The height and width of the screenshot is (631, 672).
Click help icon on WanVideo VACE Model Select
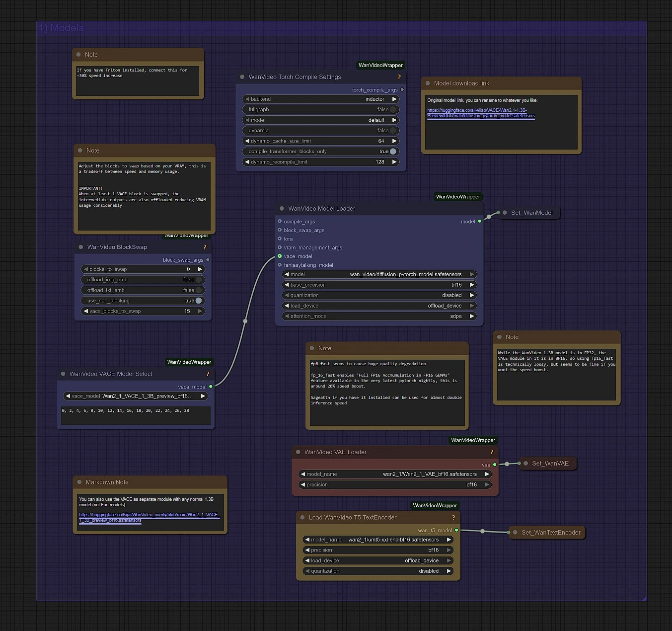tap(208, 374)
